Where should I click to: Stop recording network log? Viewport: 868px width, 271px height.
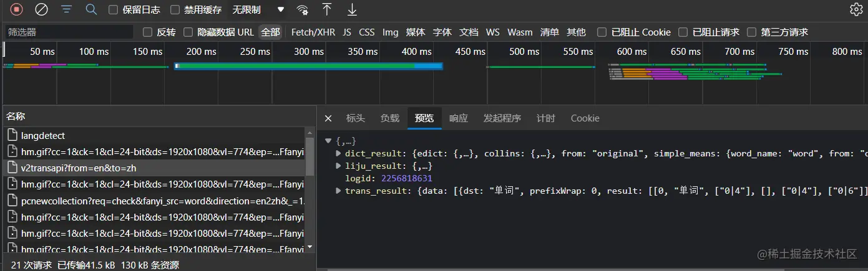17,9
